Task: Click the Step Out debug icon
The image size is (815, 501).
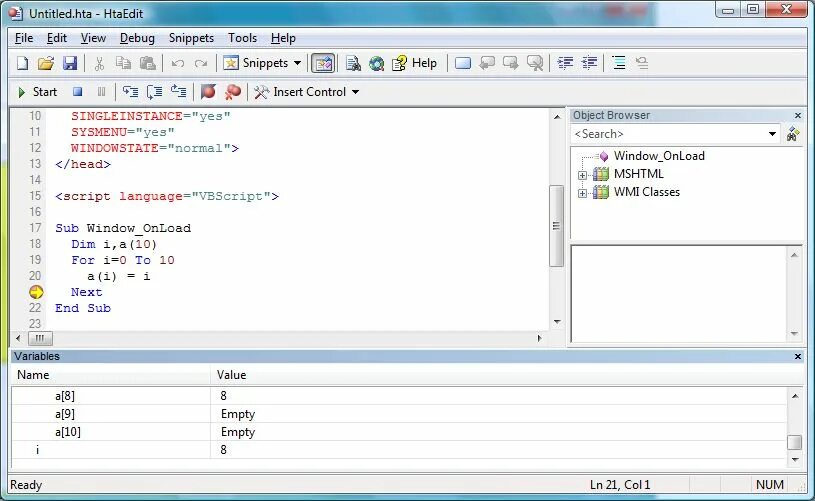Action: coord(178,92)
